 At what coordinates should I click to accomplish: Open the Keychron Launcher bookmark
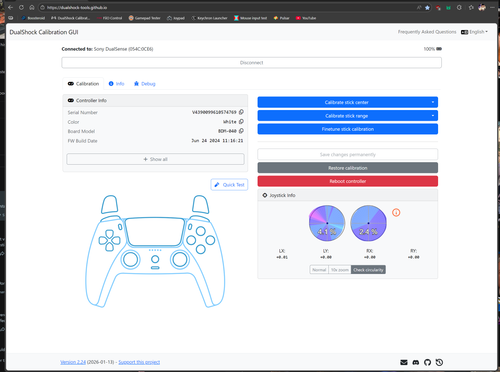[x=209, y=18]
